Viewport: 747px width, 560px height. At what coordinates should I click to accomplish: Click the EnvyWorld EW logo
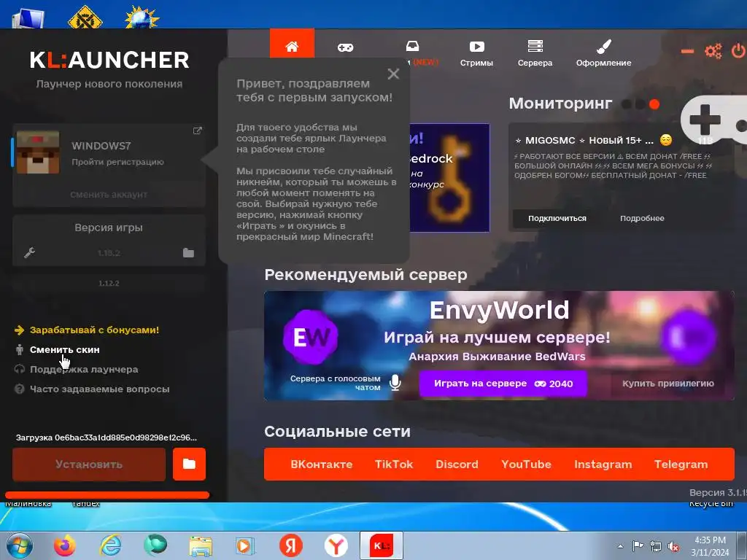pyautogui.click(x=311, y=338)
